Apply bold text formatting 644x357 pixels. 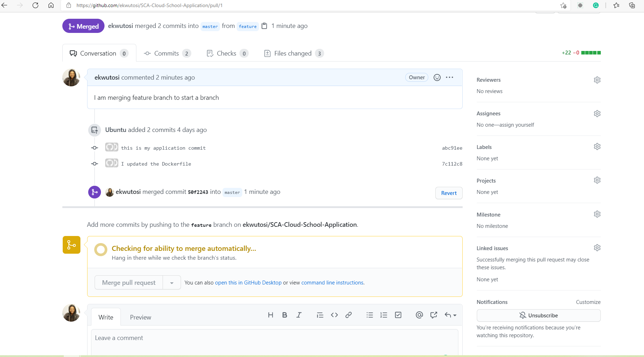284,315
